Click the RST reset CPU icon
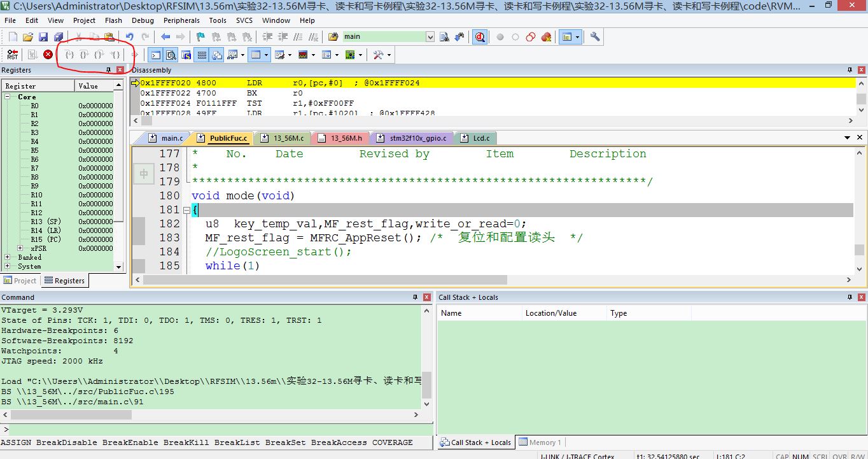Viewport: 868px width, 459px height. pos(12,55)
